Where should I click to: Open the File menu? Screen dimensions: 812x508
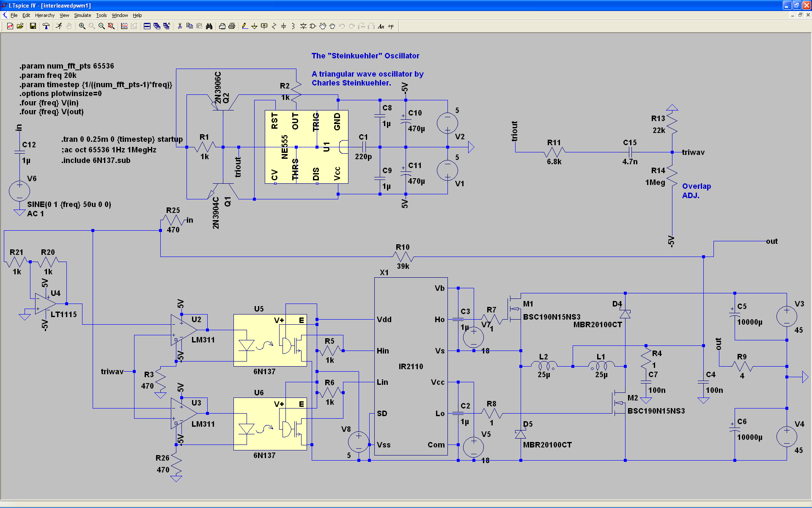point(14,15)
